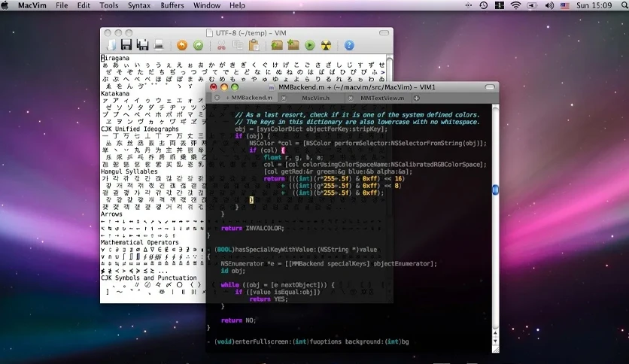Image resolution: width=629 pixels, height=364 pixels.
Task: Click the 'return NO;' code line
Action: pos(239,320)
